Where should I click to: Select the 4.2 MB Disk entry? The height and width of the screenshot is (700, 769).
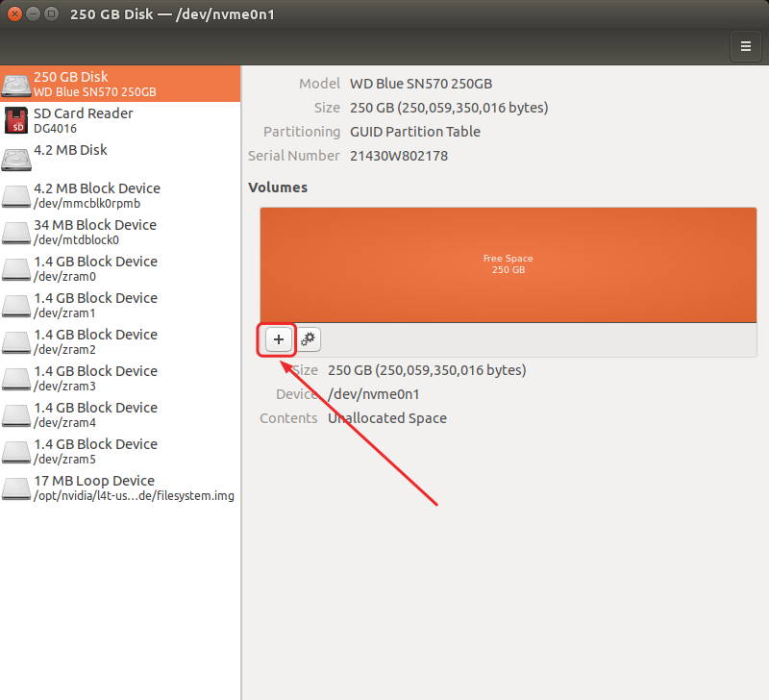point(120,158)
